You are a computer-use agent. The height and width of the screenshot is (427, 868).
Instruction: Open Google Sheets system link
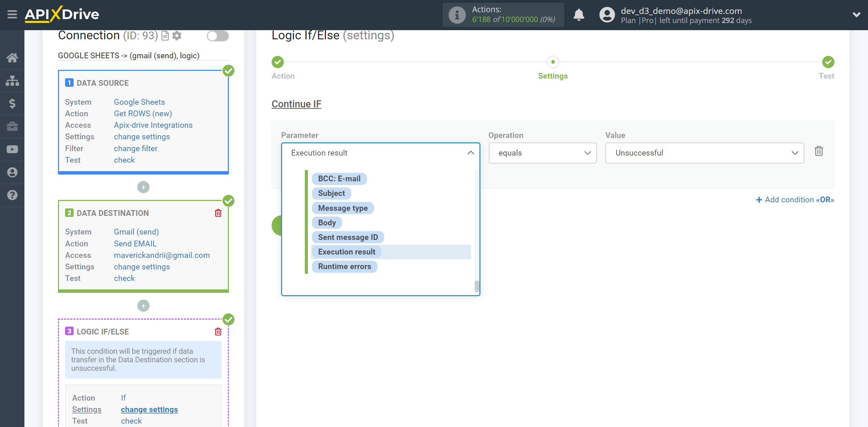point(139,102)
